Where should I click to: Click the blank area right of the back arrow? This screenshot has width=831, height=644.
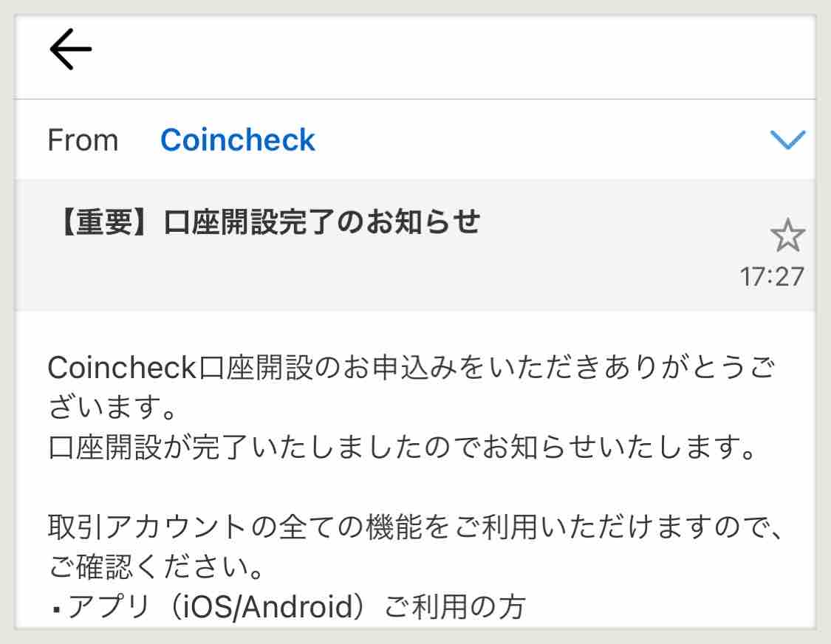(443, 50)
